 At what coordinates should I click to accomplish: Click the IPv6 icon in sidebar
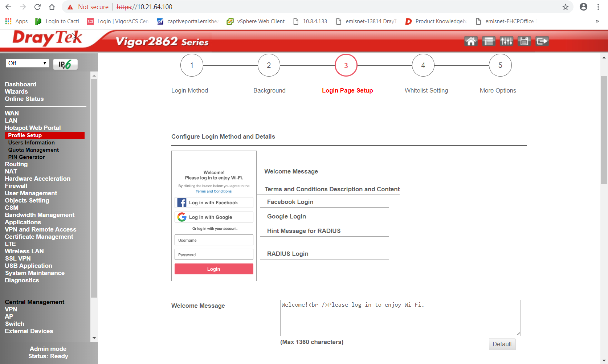click(65, 64)
